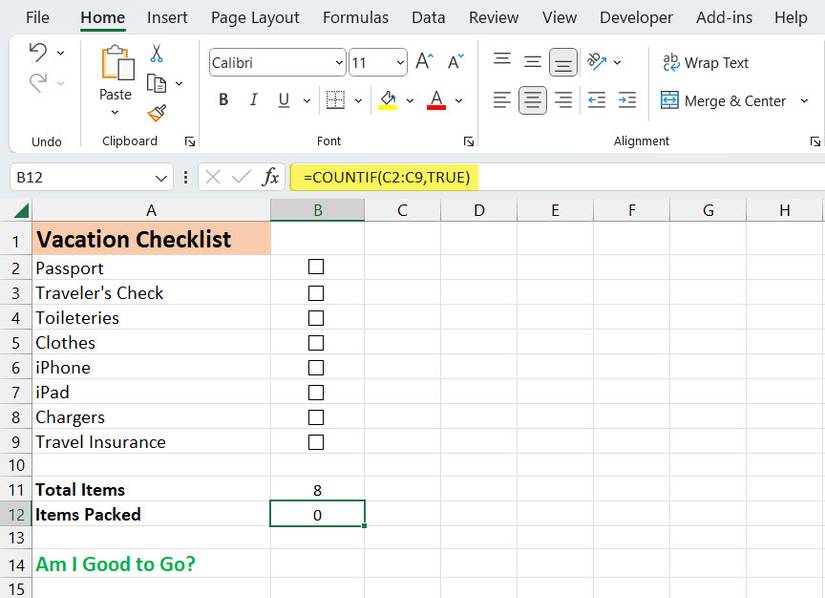
Task: Click the Decrease Indent icon
Action: 597,100
